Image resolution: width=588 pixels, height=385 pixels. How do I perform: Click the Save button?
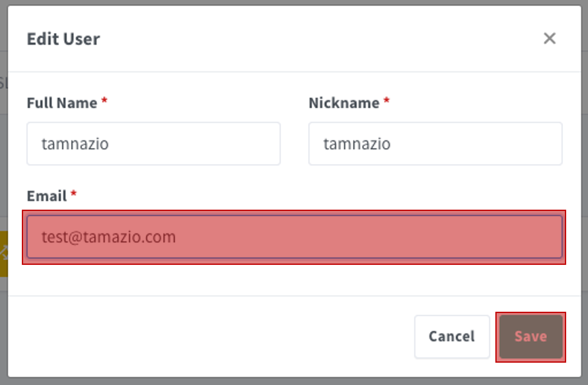(x=531, y=337)
